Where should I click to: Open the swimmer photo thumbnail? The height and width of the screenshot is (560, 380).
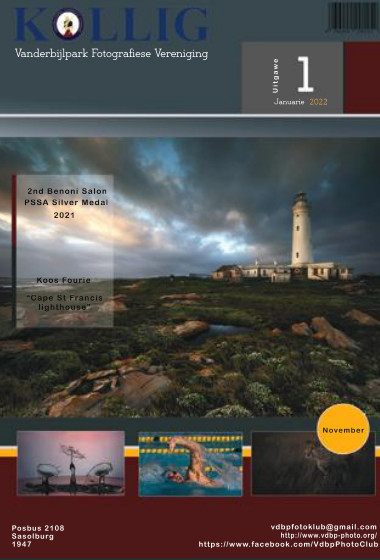point(191,464)
